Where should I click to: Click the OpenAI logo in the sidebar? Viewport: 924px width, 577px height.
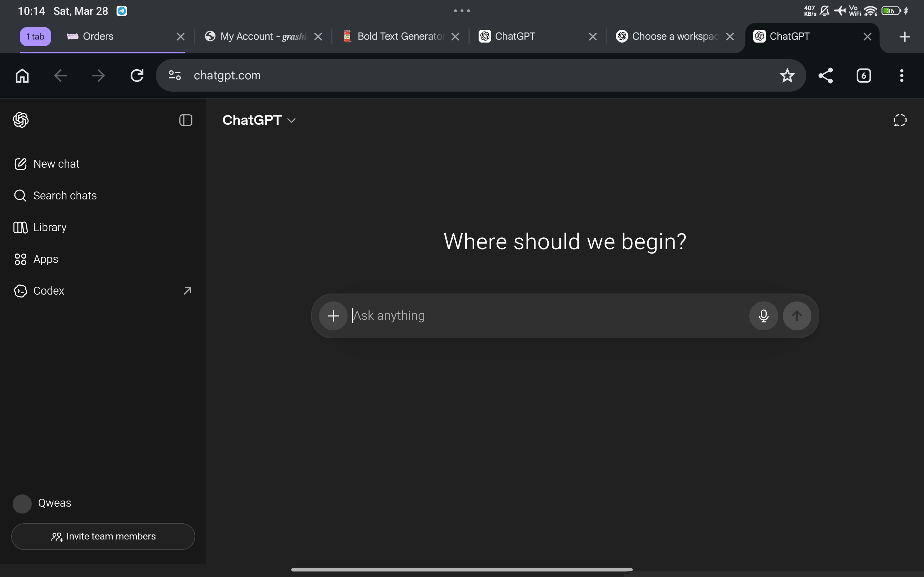click(x=21, y=120)
